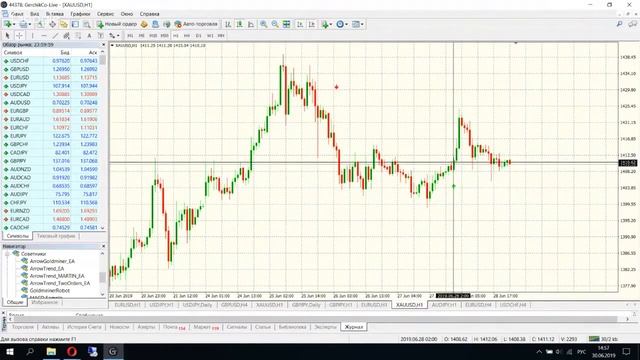This screenshot has width=640, height=360.
Task: Launch MetaEditor from the toolbar
Action: coord(144,24)
